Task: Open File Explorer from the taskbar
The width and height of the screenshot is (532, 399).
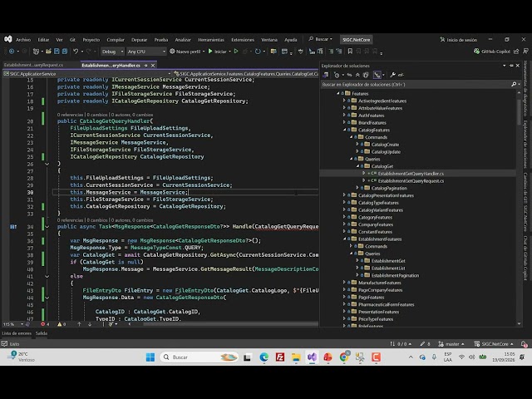Action: coord(296,357)
